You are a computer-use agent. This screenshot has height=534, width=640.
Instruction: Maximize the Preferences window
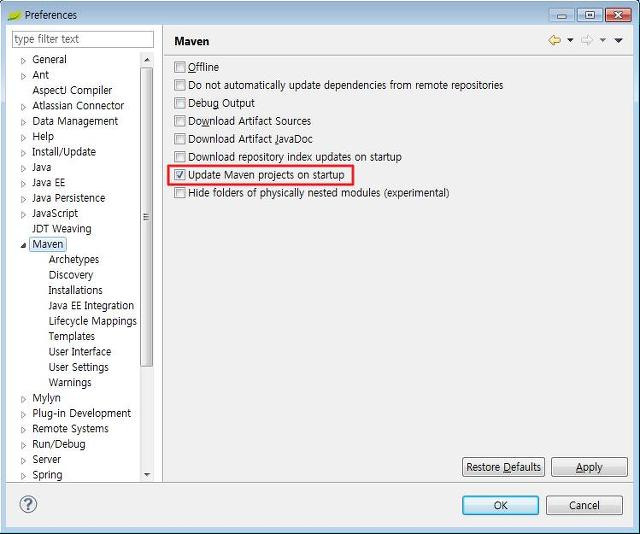pos(590,15)
